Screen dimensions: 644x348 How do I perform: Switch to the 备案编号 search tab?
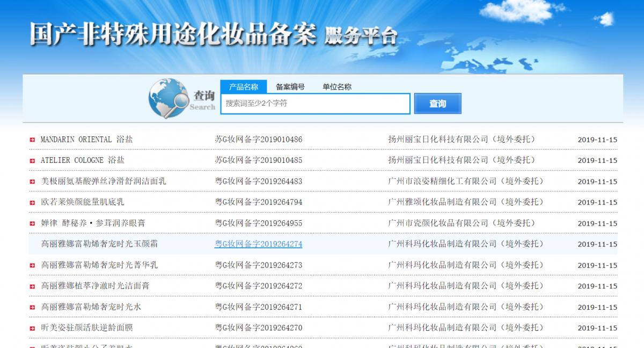(x=290, y=86)
